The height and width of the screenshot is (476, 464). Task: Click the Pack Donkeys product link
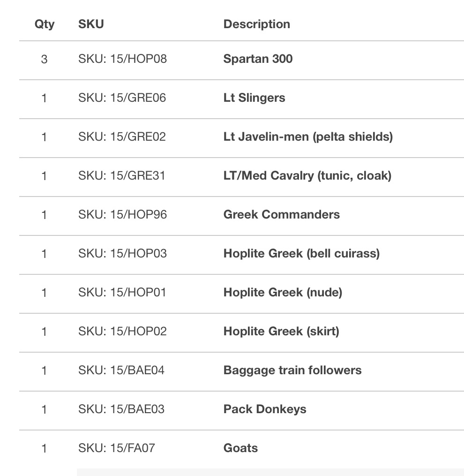pyautogui.click(x=265, y=409)
